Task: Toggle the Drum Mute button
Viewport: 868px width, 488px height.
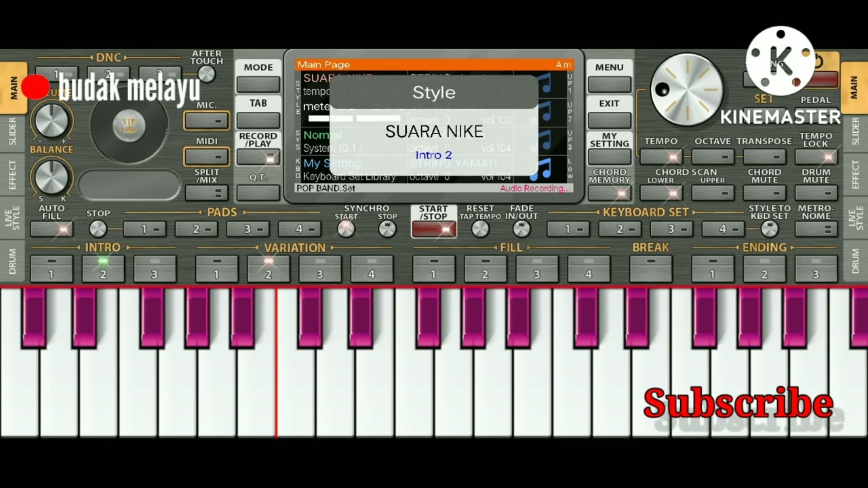Action: click(x=816, y=192)
